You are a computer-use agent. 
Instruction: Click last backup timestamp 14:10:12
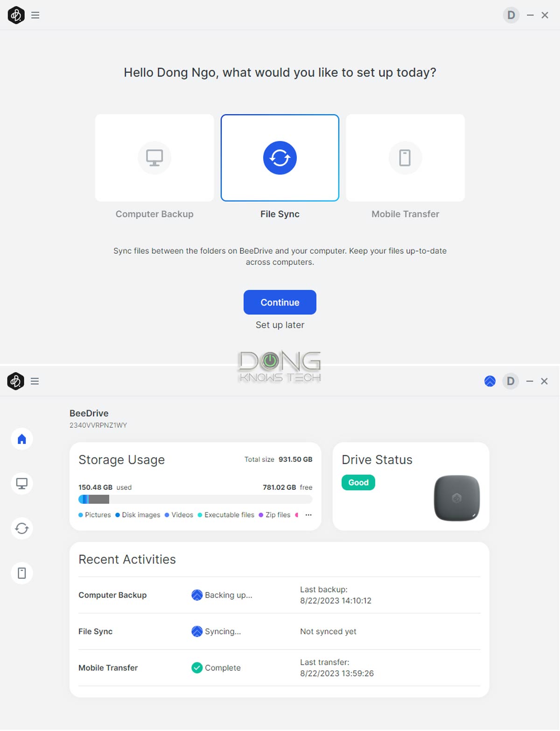pos(336,601)
